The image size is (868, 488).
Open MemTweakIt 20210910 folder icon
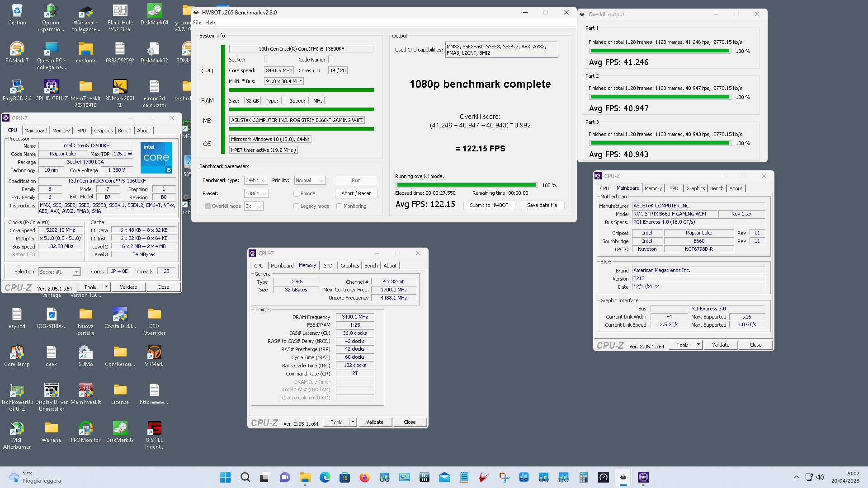click(x=85, y=94)
